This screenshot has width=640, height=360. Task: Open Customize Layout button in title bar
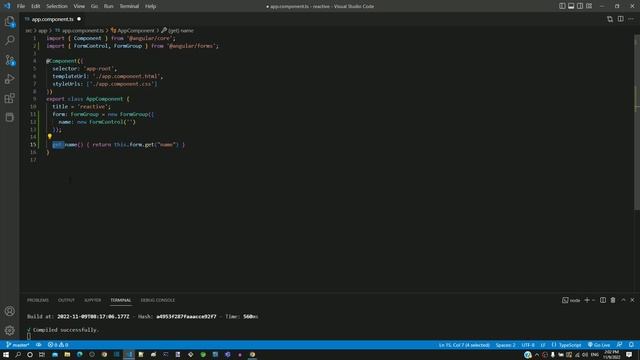589,6
